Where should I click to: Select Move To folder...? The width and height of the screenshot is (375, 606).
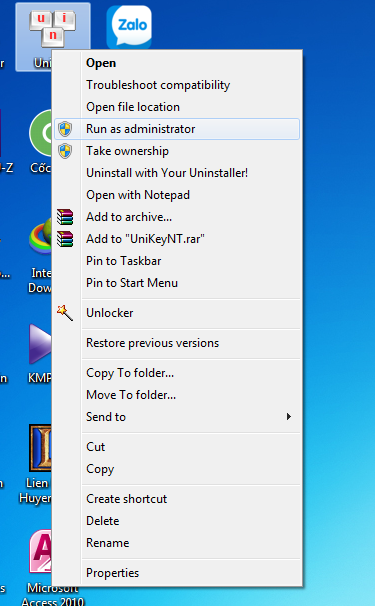click(x=177, y=395)
